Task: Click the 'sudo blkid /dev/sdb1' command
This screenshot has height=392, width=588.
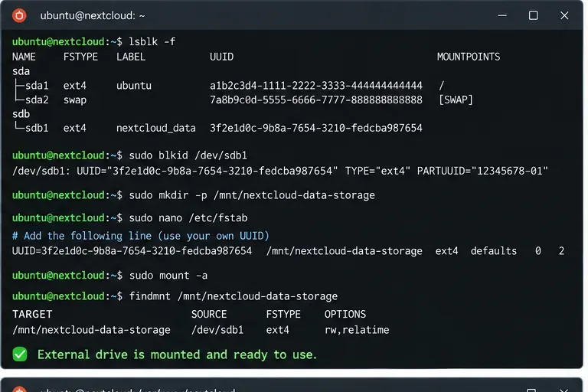Action: (x=188, y=155)
